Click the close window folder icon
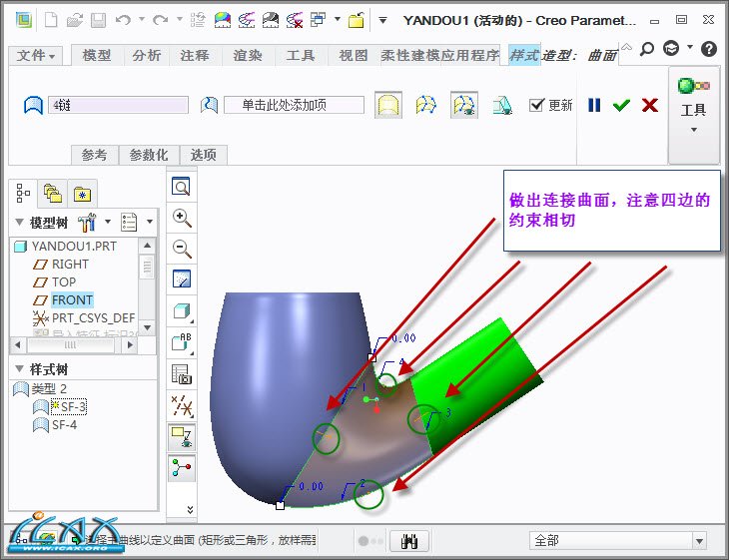The width and height of the screenshot is (729, 560). [357, 20]
